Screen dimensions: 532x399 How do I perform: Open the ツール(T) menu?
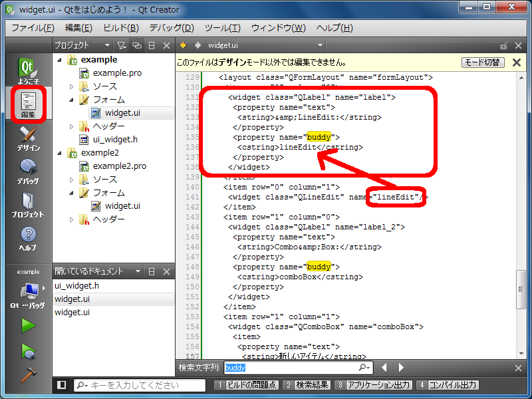(x=222, y=28)
